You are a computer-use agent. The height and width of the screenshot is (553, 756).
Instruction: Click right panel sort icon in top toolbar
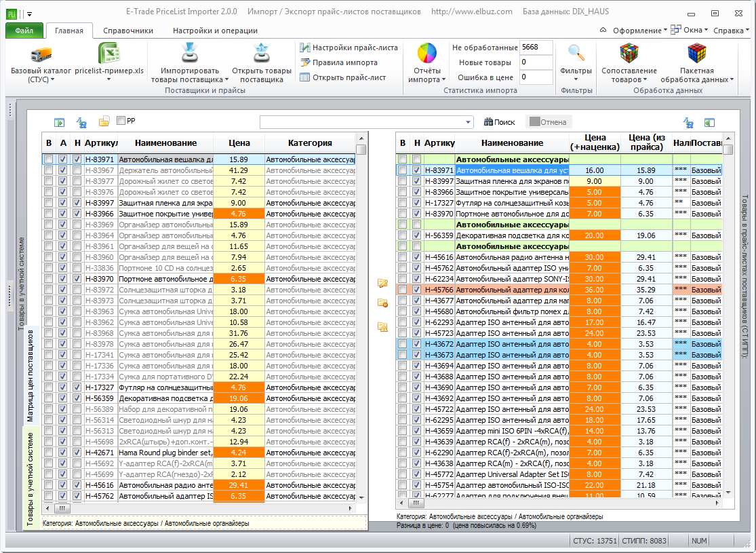(x=688, y=123)
